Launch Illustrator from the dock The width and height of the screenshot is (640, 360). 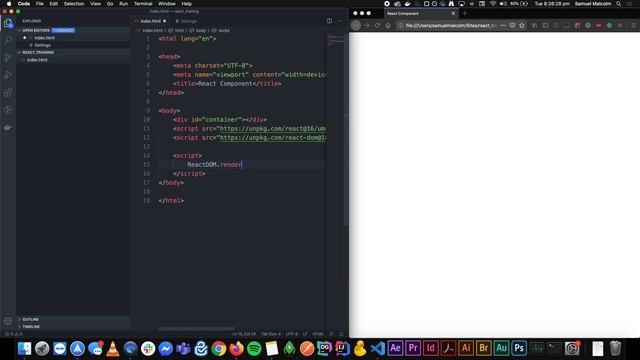pyautogui.click(x=466, y=348)
